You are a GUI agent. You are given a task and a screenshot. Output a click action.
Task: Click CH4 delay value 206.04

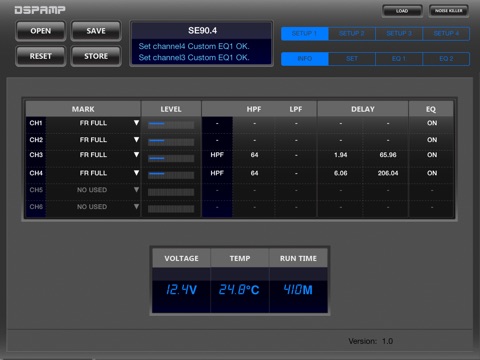coord(388,173)
